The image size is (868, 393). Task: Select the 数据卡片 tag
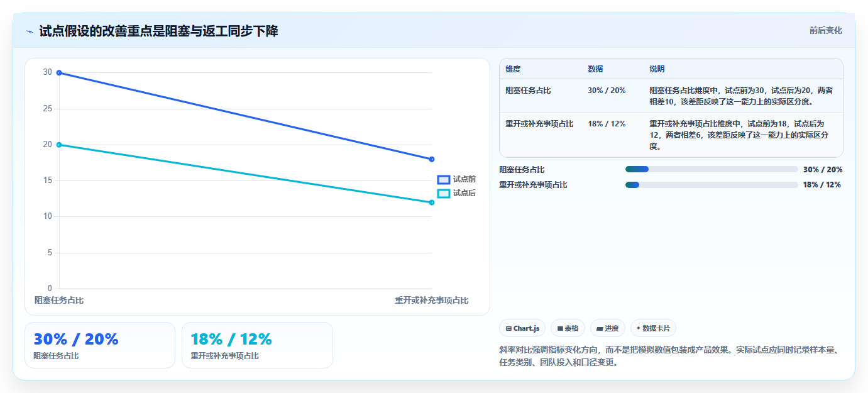[653, 328]
